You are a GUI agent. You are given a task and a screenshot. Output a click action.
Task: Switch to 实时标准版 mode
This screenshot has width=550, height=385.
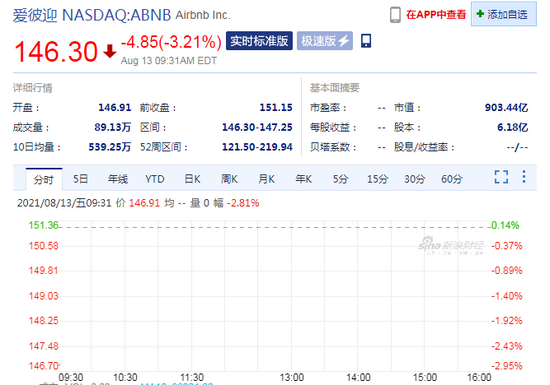[259, 41]
